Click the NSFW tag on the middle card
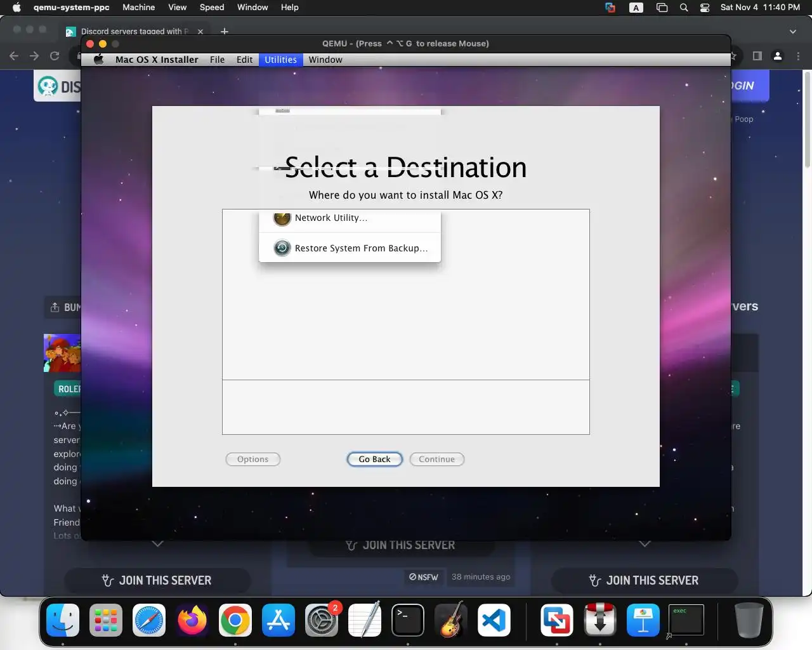Screen dimensions: 812x650 point(424,577)
